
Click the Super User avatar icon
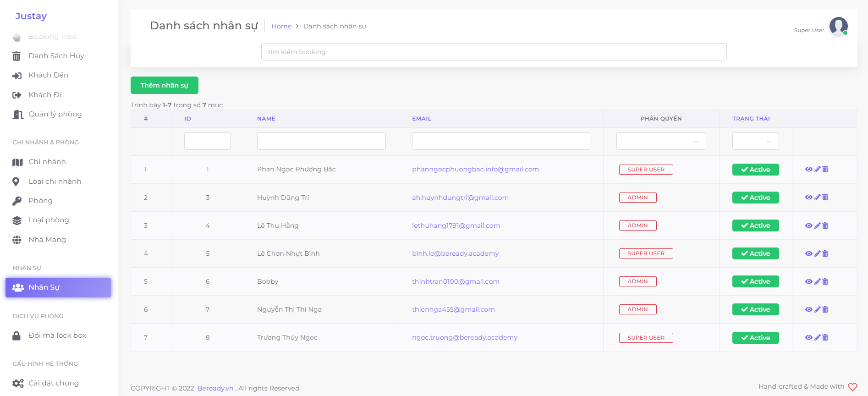(x=838, y=26)
